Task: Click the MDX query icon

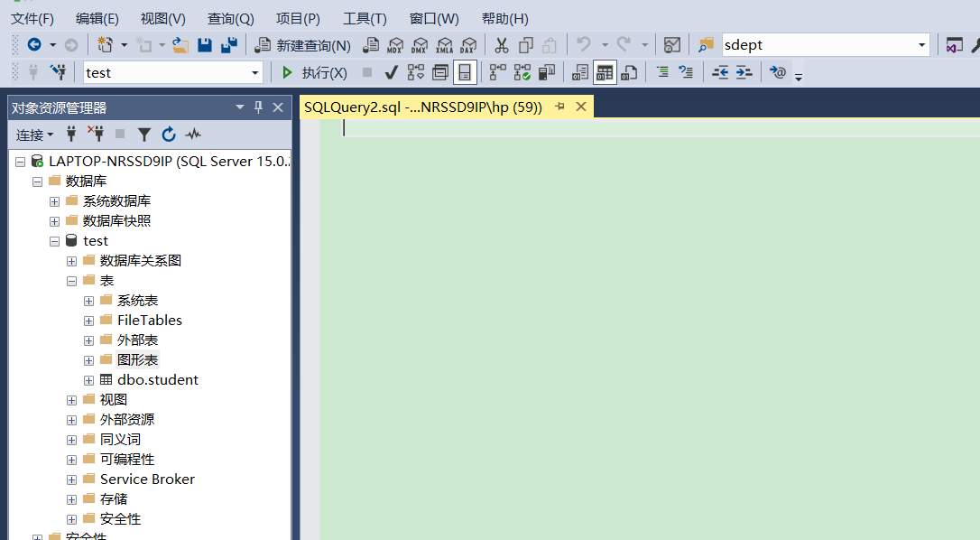Action: pyautogui.click(x=395, y=45)
